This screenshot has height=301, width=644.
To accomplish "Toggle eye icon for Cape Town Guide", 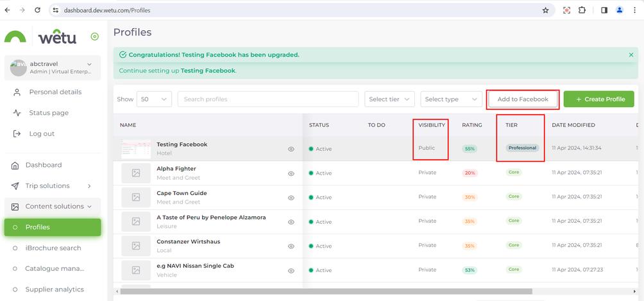I will [x=291, y=198].
